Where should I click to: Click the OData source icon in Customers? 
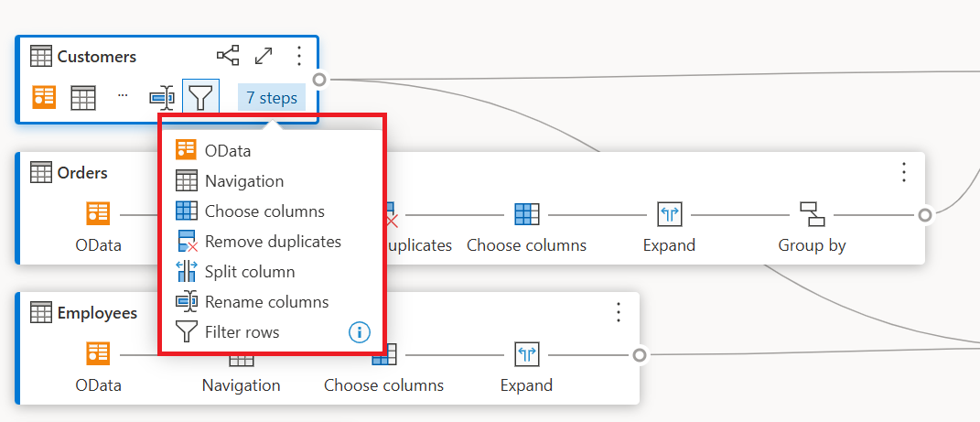pos(44,97)
